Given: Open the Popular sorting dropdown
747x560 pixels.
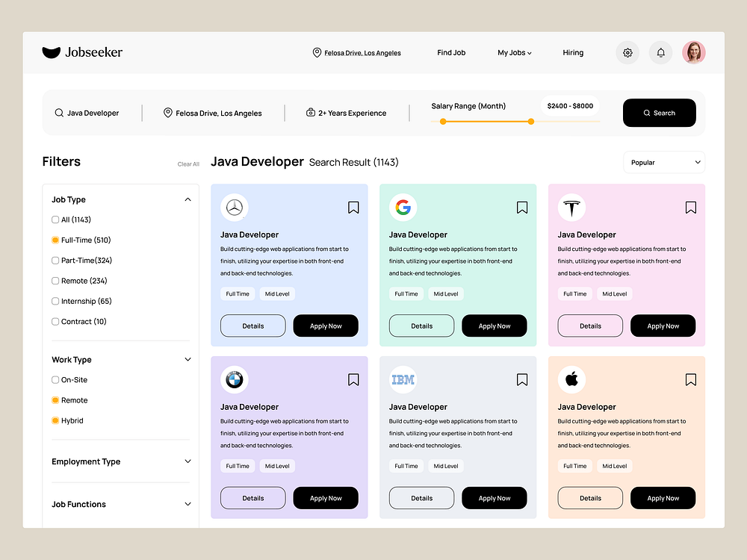Looking at the screenshot, I should point(663,162).
